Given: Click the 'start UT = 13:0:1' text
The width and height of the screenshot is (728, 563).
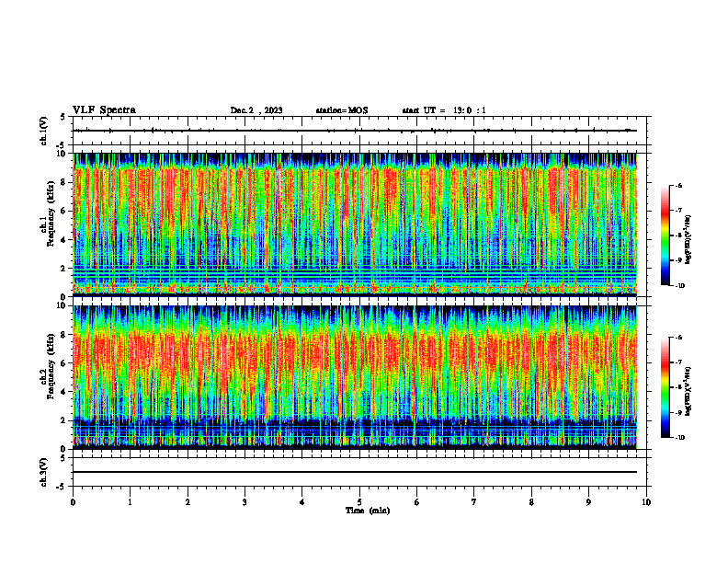Looking at the screenshot, I should pyautogui.click(x=444, y=110).
